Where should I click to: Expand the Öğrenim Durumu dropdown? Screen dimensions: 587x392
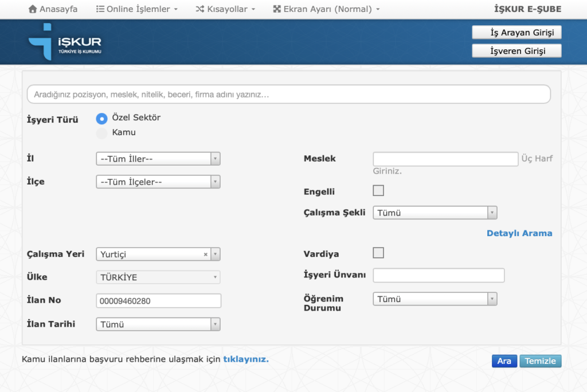pos(435,299)
